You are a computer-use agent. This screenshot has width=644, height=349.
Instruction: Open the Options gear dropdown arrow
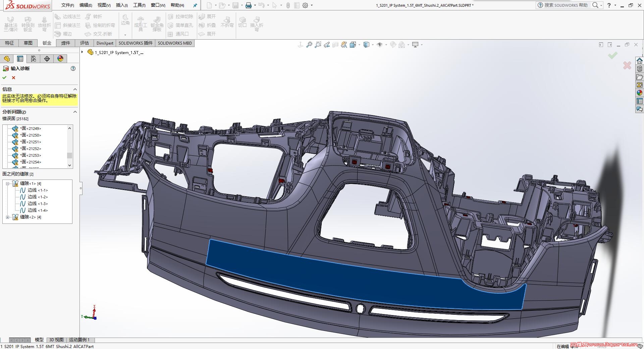(312, 5)
